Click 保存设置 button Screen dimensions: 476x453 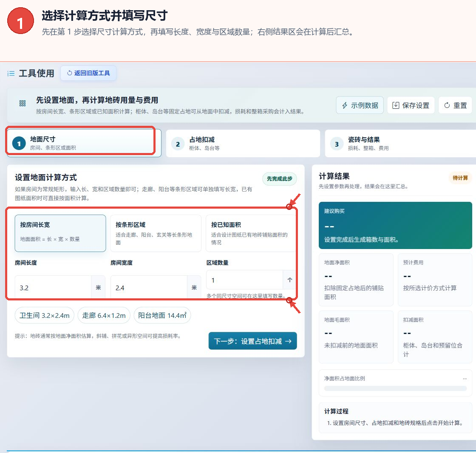[411, 105]
